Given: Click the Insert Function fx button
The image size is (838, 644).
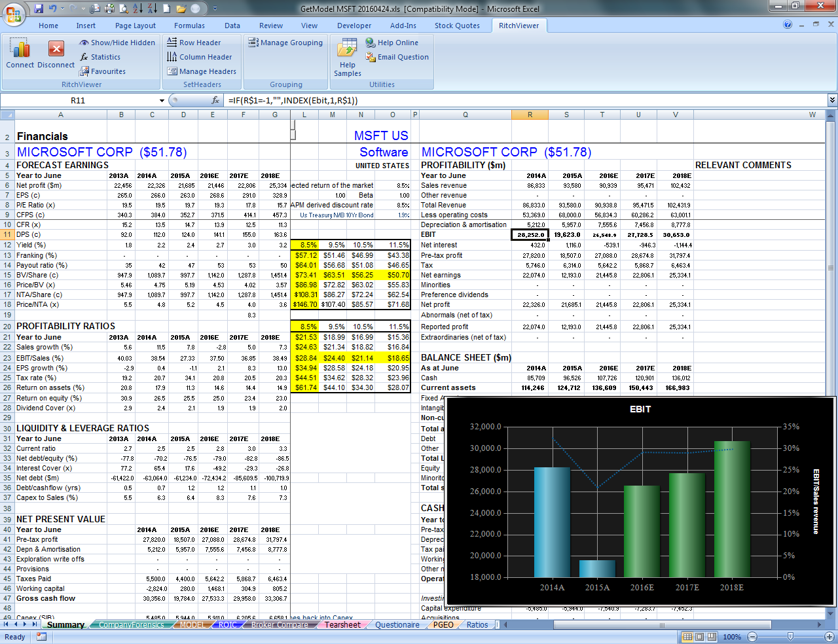Looking at the screenshot, I should [x=215, y=100].
